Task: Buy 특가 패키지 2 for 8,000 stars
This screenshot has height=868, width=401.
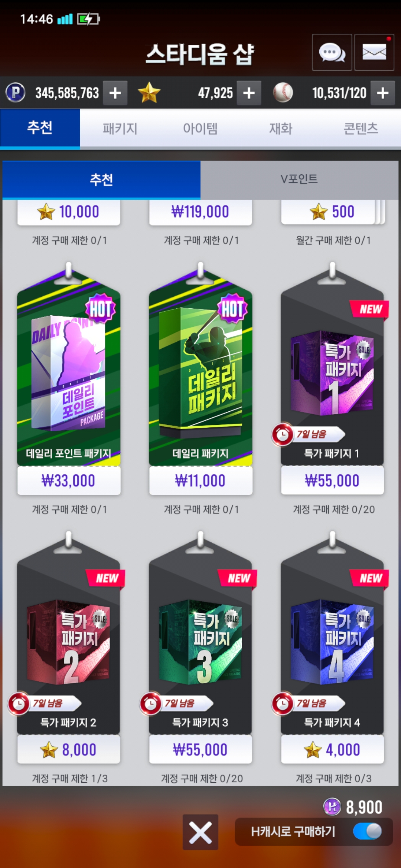Action: click(x=69, y=749)
